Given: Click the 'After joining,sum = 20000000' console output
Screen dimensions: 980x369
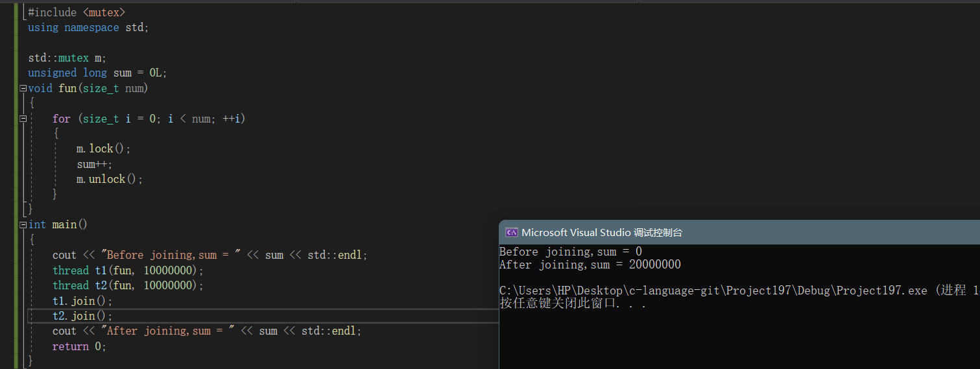Looking at the screenshot, I should tap(590, 265).
